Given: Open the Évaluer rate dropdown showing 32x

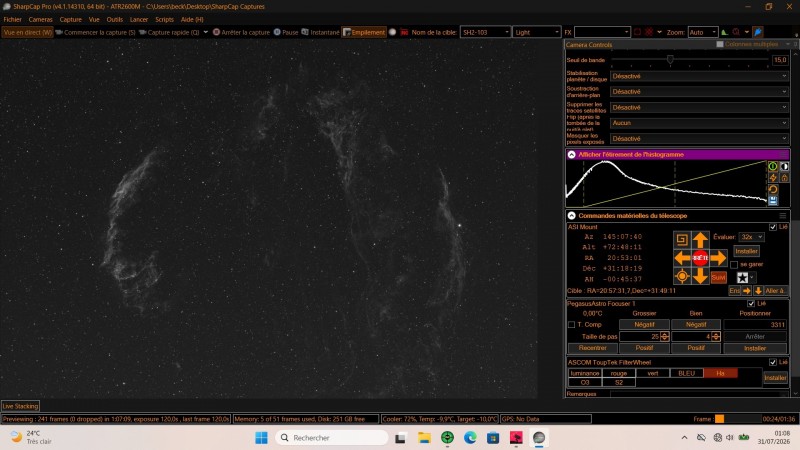Looking at the screenshot, I should (752, 237).
